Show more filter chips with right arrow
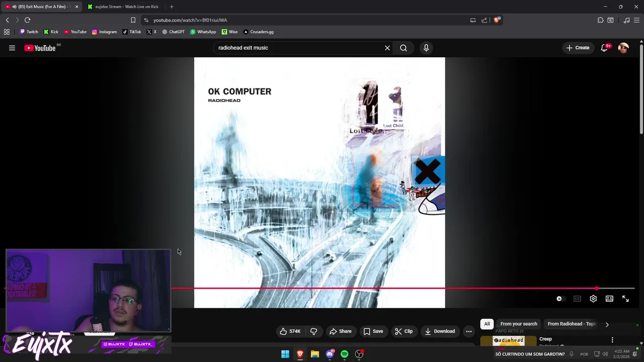Image resolution: width=644 pixels, height=362 pixels. pos(607,324)
